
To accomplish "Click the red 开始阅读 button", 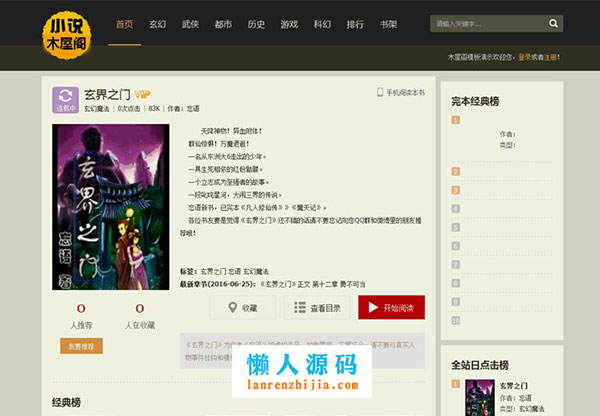I will [x=391, y=307].
